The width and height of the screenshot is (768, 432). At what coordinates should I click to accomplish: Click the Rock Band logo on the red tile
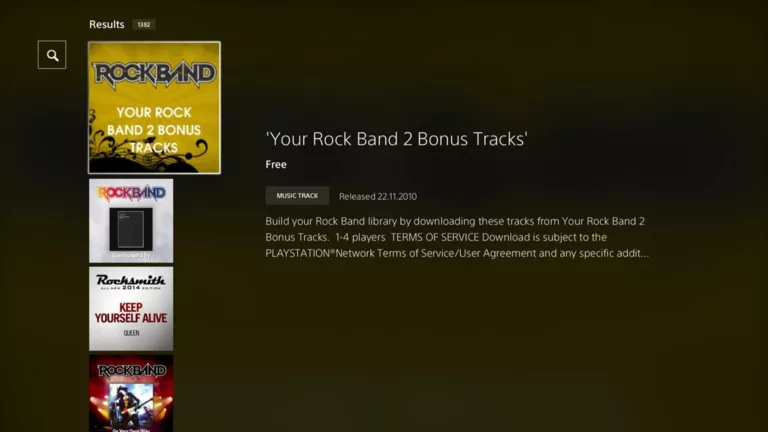coord(131,371)
